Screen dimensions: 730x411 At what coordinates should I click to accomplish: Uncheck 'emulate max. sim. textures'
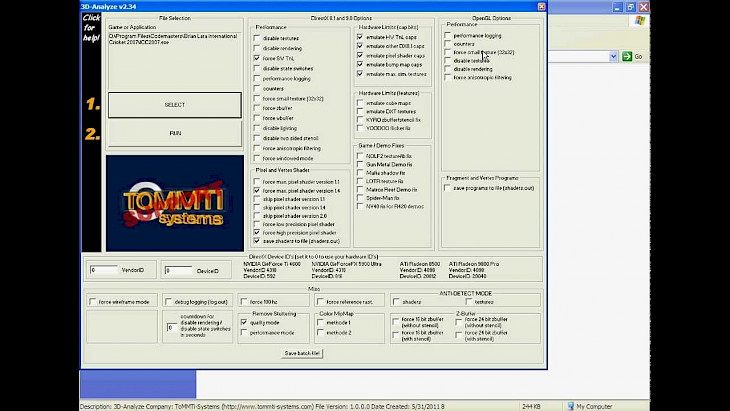[360, 74]
